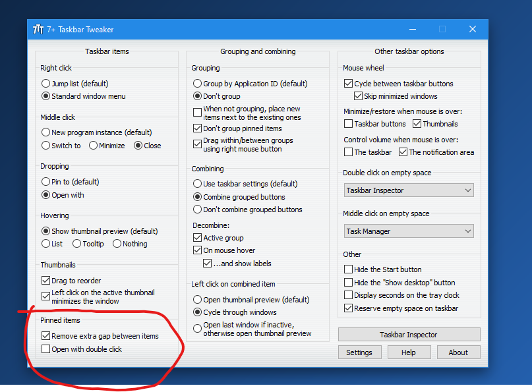
Task: Open Double click on empty space dropdown
Action: click(409, 190)
